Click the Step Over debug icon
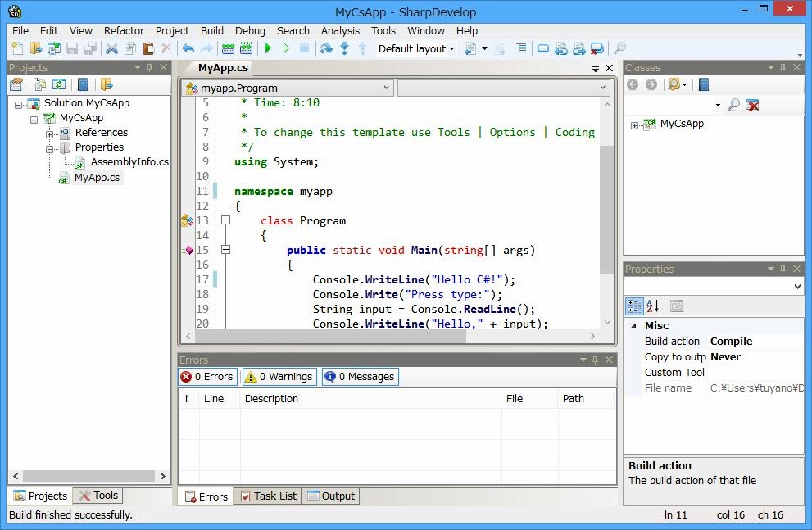812x530 pixels. pos(326,49)
